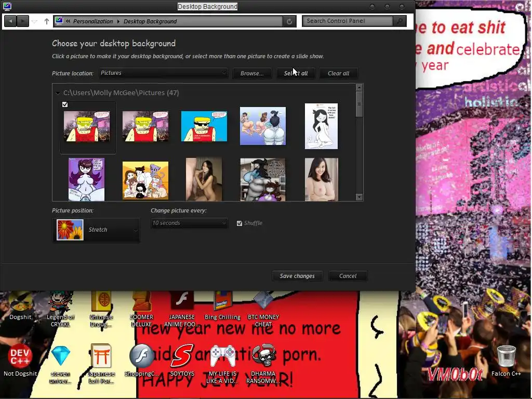
Task: Select the cartoon thumbnail with blue background
Action: point(204,126)
